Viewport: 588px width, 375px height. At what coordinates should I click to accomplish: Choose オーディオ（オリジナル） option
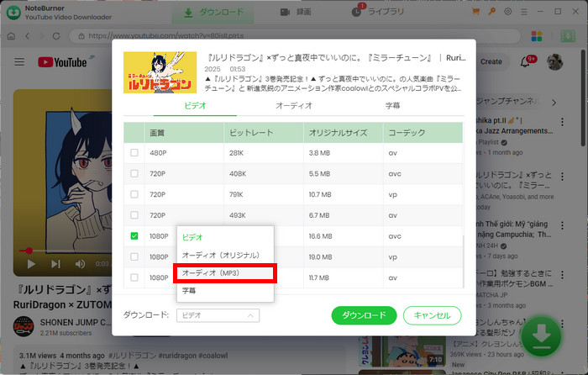pyautogui.click(x=225, y=256)
